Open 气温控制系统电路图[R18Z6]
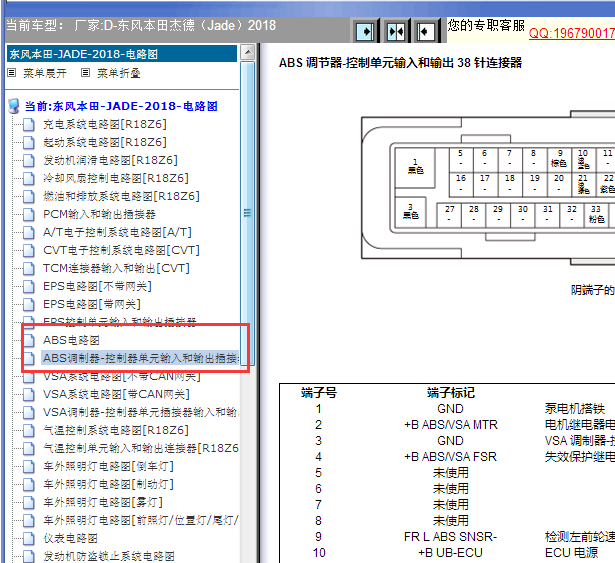The height and width of the screenshot is (563, 615). (116, 431)
